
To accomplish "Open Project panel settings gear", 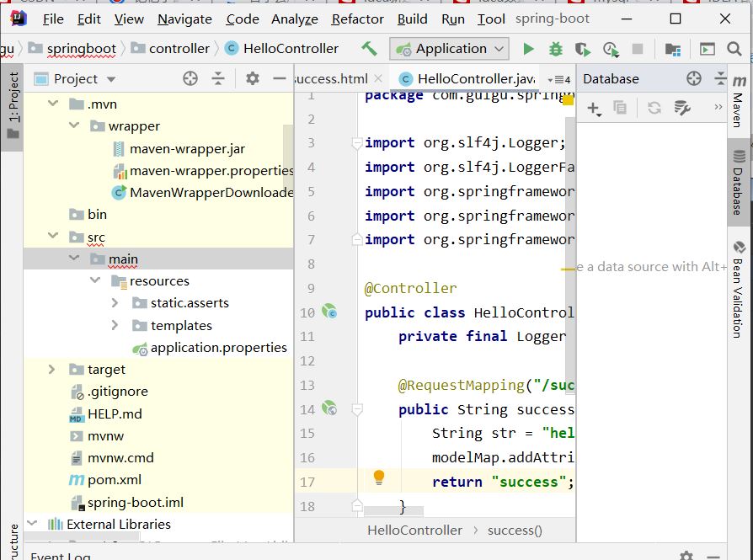I will click(252, 78).
